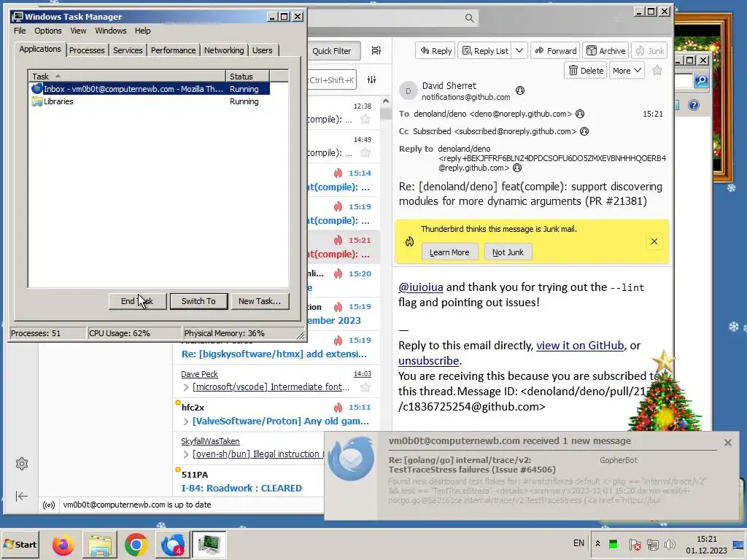Collapse the Thunderbird spaces toolbar
747x560 pixels.
21,496
